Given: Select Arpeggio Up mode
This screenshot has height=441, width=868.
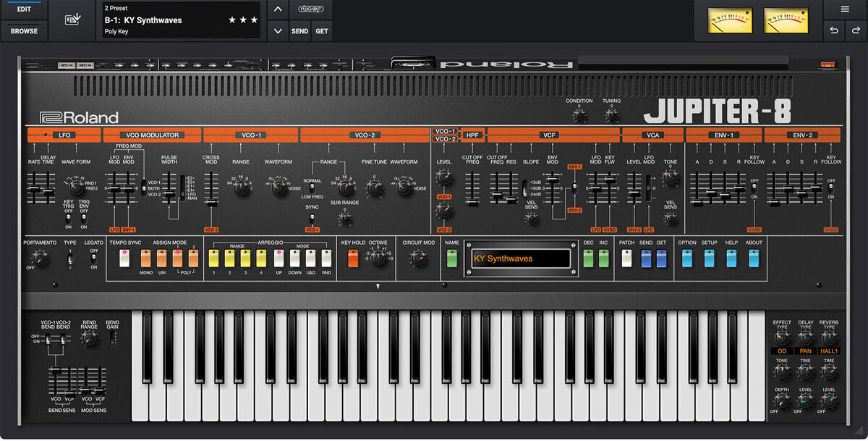Looking at the screenshot, I should (x=278, y=258).
